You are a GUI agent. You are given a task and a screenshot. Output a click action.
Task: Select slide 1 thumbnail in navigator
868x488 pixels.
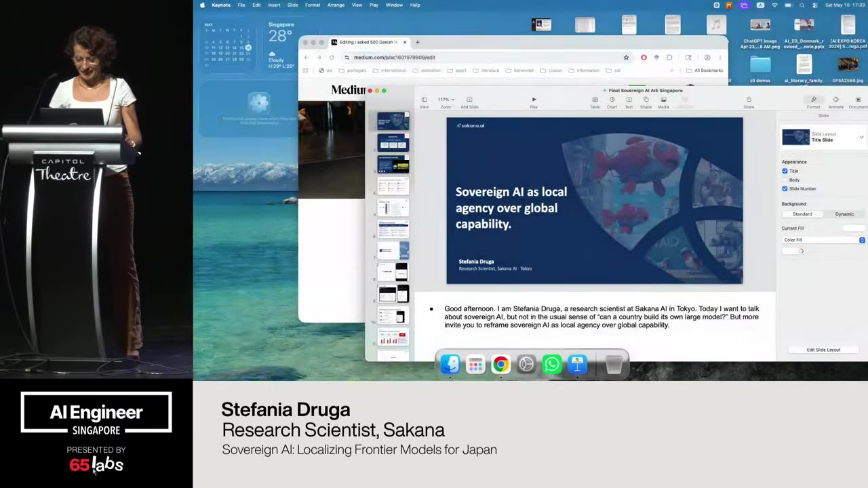click(x=393, y=122)
